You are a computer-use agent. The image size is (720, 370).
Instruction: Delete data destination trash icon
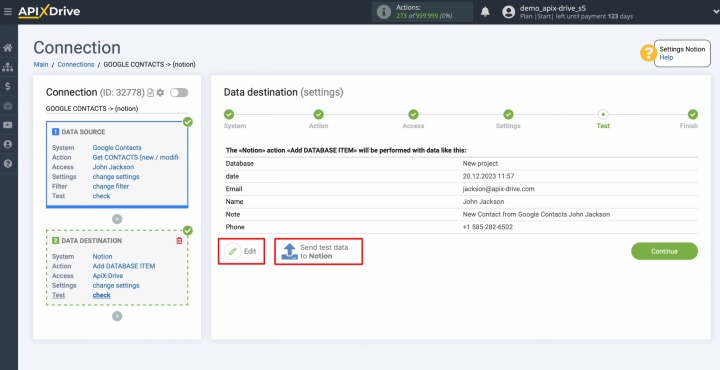pos(179,241)
